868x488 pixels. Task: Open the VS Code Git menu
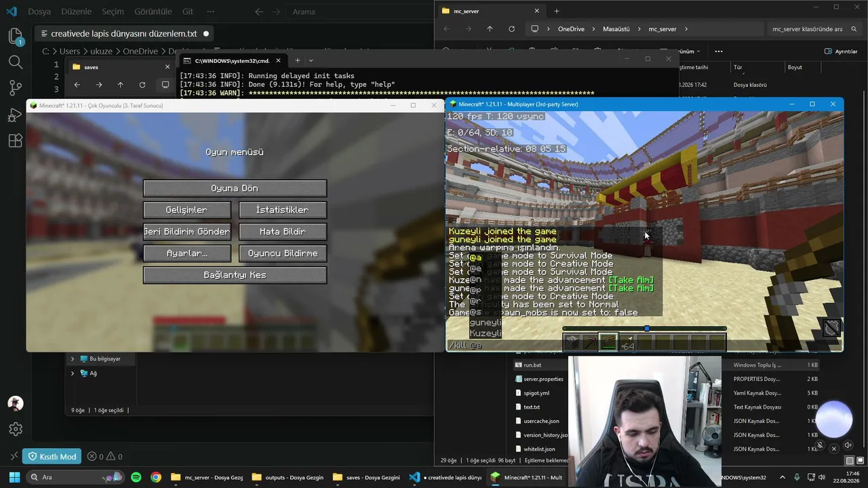coord(188,12)
